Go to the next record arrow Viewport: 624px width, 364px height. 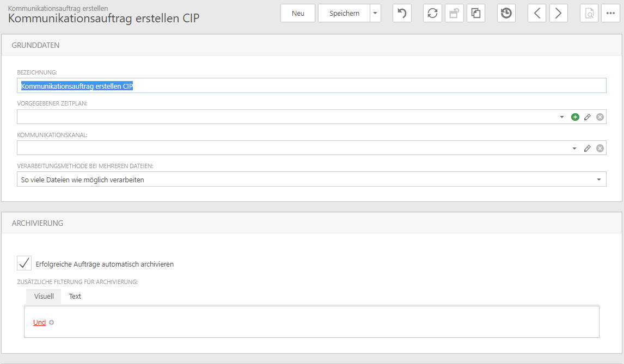pyautogui.click(x=559, y=14)
